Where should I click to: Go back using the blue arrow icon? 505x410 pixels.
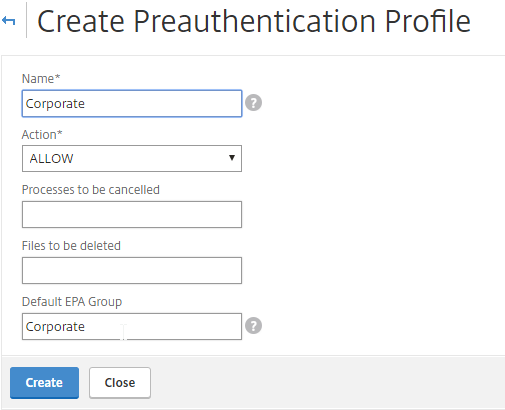tap(9, 21)
